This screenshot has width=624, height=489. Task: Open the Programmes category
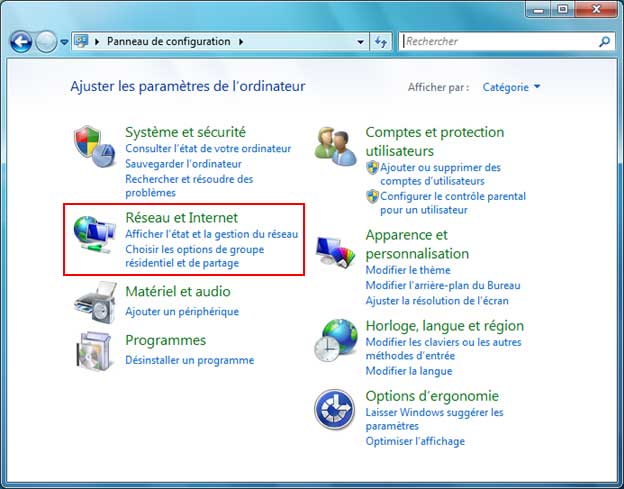166,340
